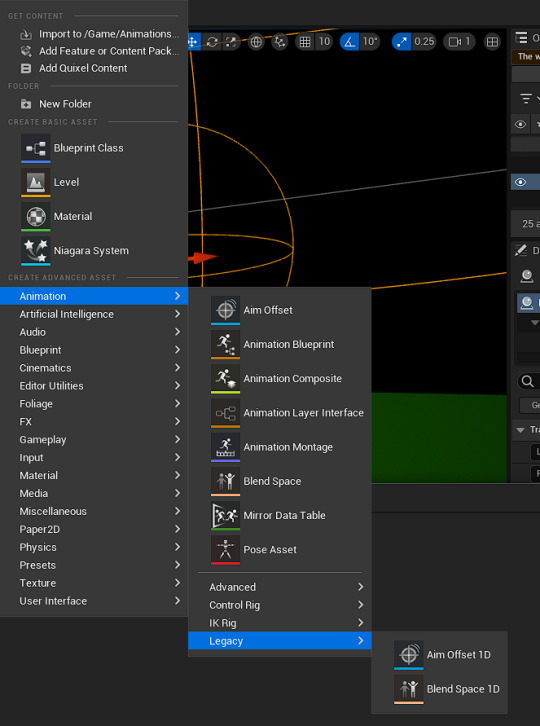Select the Legacy submenu entry
The width and height of the screenshot is (540, 726).
coord(280,641)
